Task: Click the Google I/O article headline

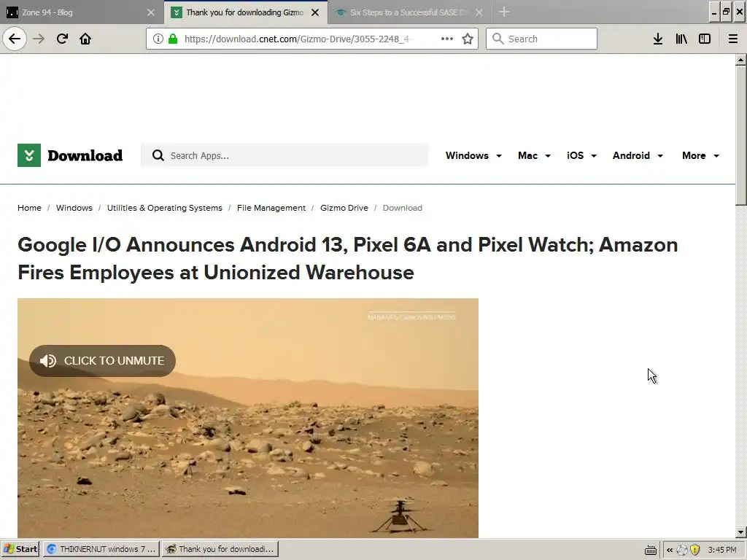Action: pyautogui.click(x=348, y=259)
